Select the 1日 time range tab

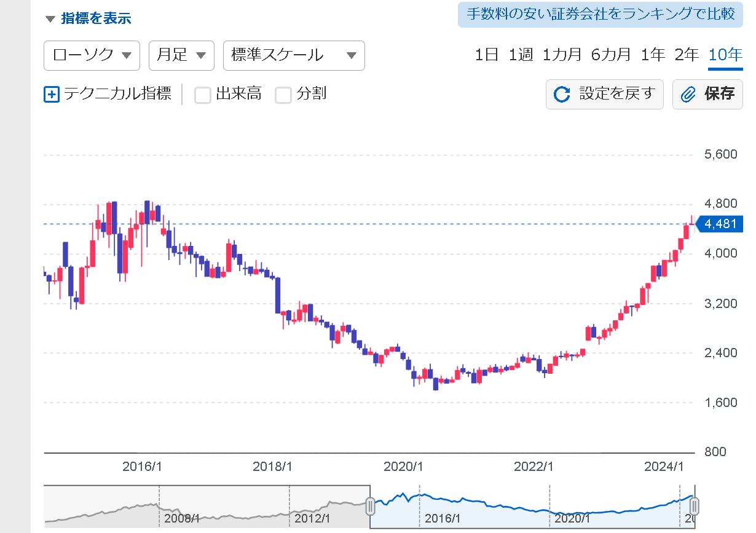(x=486, y=55)
